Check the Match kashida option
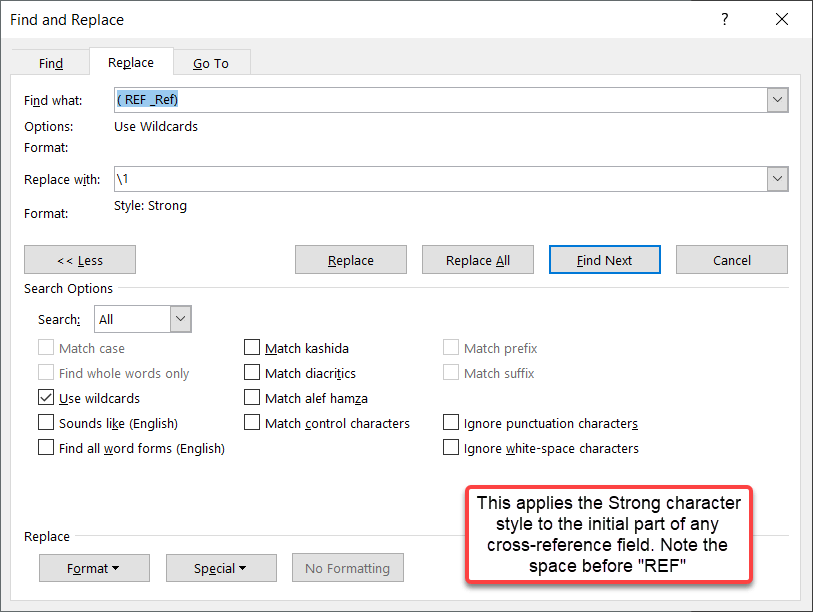 click(x=252, y=347)
